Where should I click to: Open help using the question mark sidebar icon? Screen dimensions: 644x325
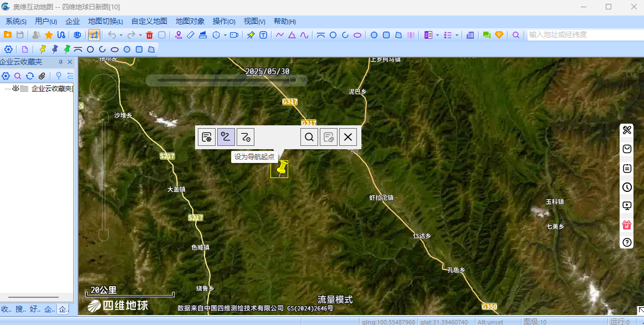[x=626, y=242]
